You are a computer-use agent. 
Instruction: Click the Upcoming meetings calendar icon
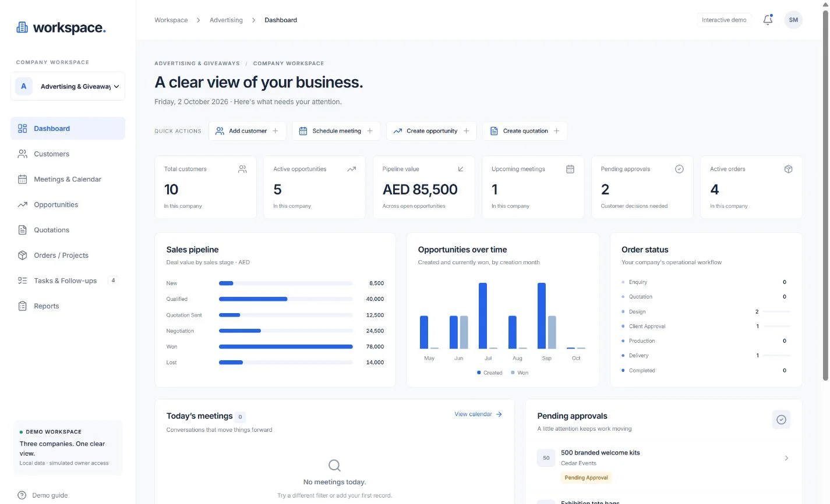570,169
